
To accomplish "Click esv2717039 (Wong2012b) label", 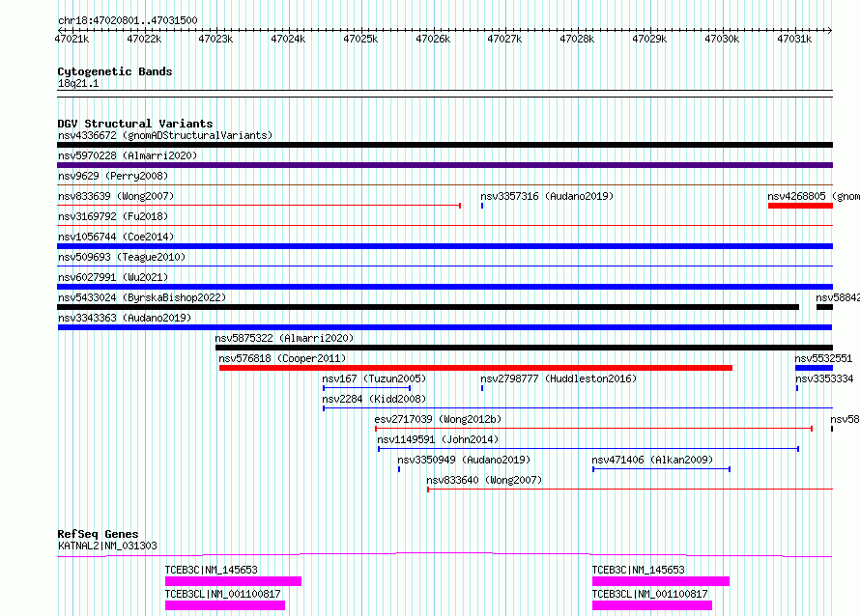I will coord(438,419).
